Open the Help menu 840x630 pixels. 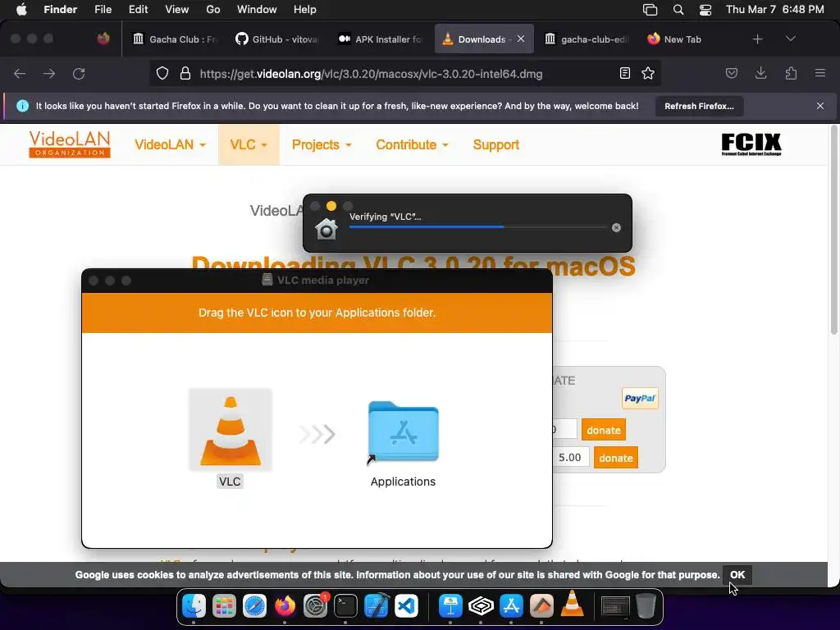305,10
